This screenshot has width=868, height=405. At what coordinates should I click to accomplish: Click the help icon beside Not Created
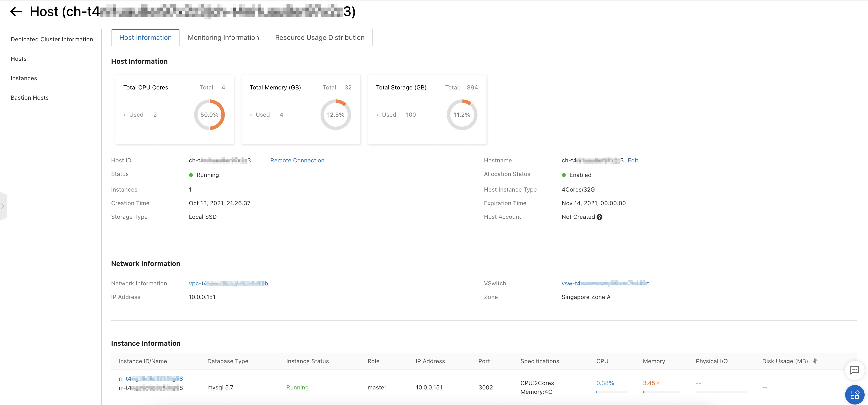[x=599, y=217]
